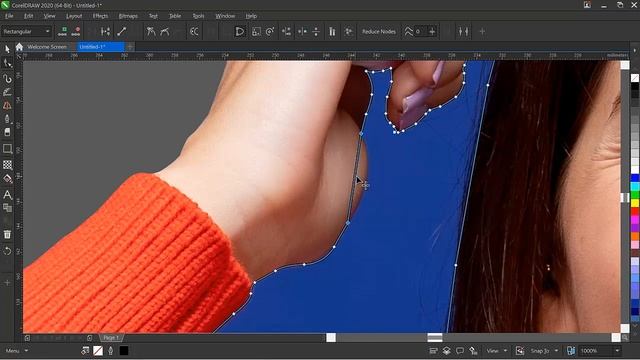Viewport: 640px width, 360px height.
Task: Toggle Elastic Mode in property bar
Action: point(332,31)
